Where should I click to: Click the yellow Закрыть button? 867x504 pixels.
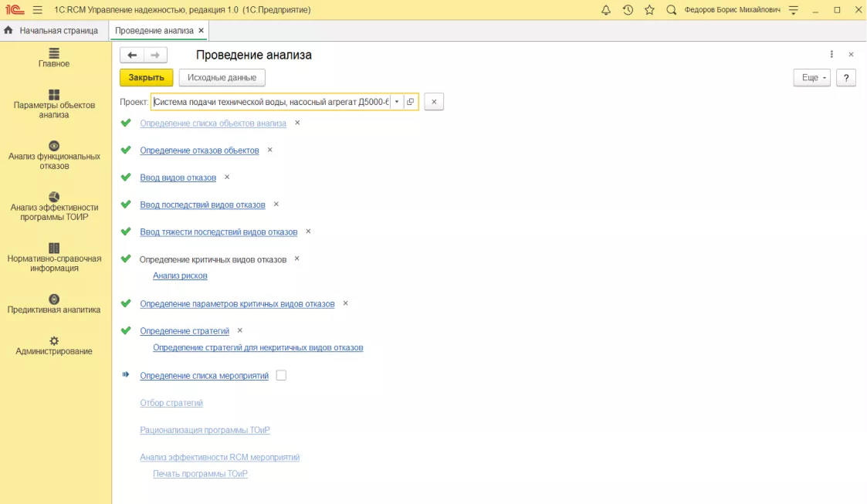click(147, 77)
